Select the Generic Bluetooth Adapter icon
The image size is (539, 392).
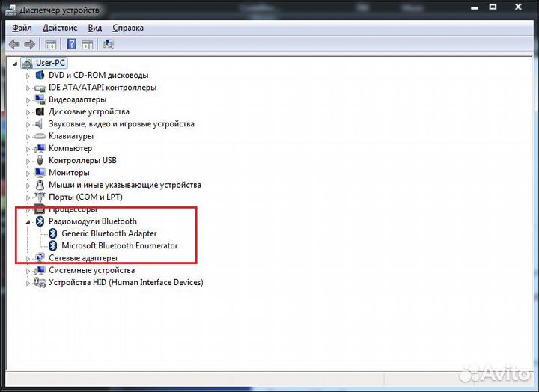tap(53, 233)
